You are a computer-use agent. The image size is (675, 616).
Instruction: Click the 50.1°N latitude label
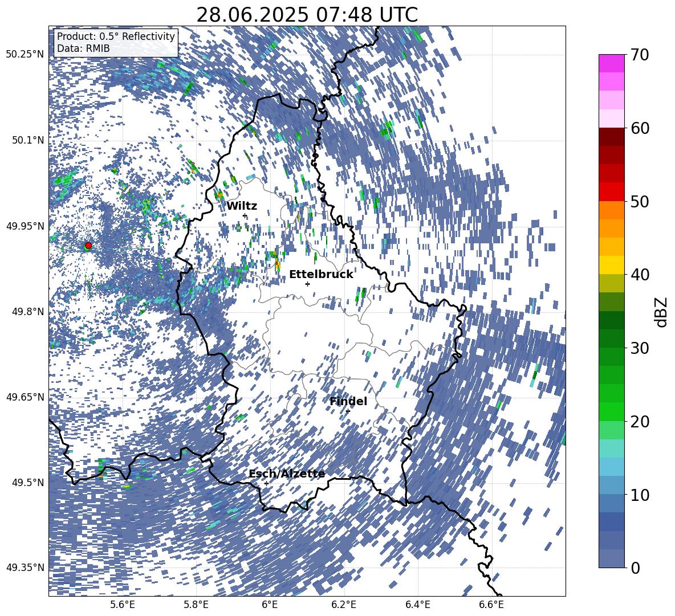click(x=27, y=140)
